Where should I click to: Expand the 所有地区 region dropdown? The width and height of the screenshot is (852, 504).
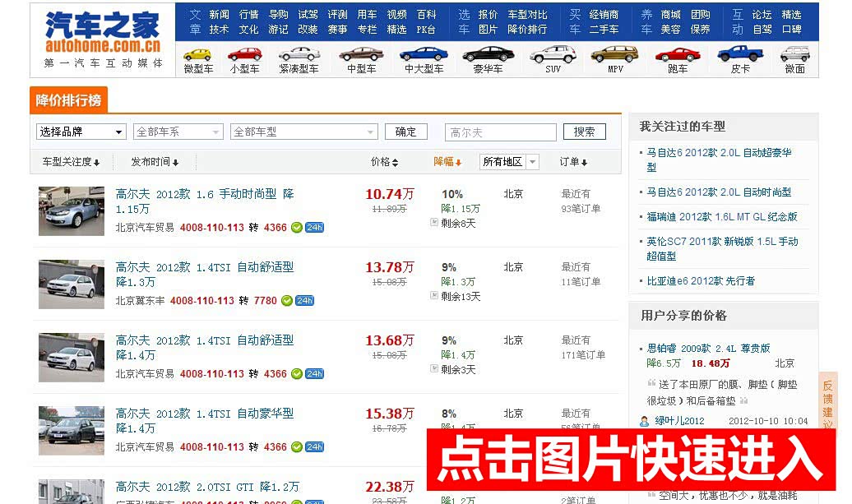click(x=509, y=162)
